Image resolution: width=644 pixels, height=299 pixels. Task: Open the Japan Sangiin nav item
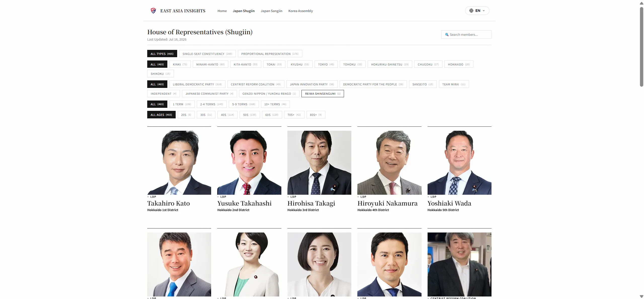(x=271, y=11)
